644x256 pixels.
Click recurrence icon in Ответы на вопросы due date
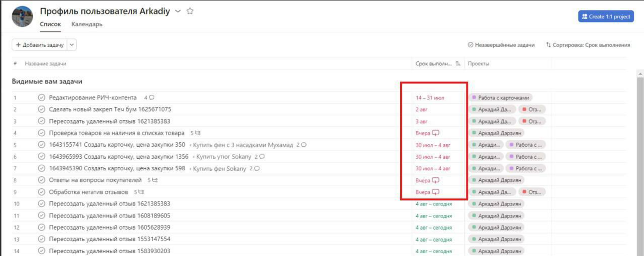click(435, 180)
